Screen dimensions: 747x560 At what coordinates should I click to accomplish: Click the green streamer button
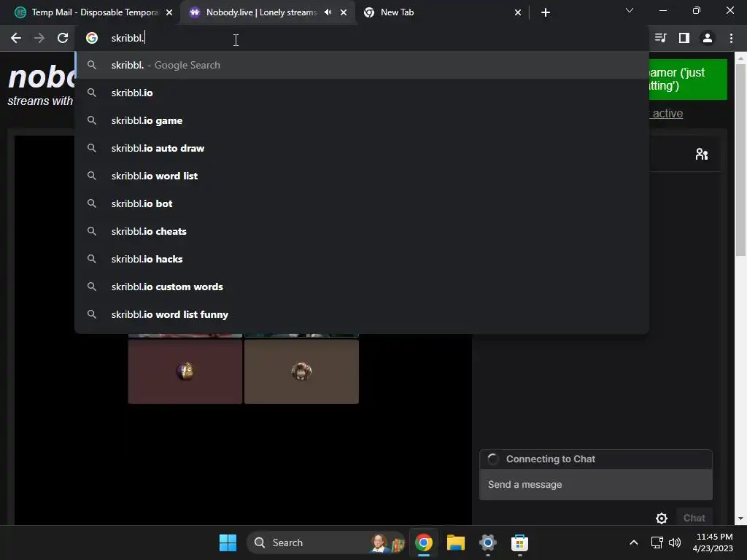pos(688,79)
